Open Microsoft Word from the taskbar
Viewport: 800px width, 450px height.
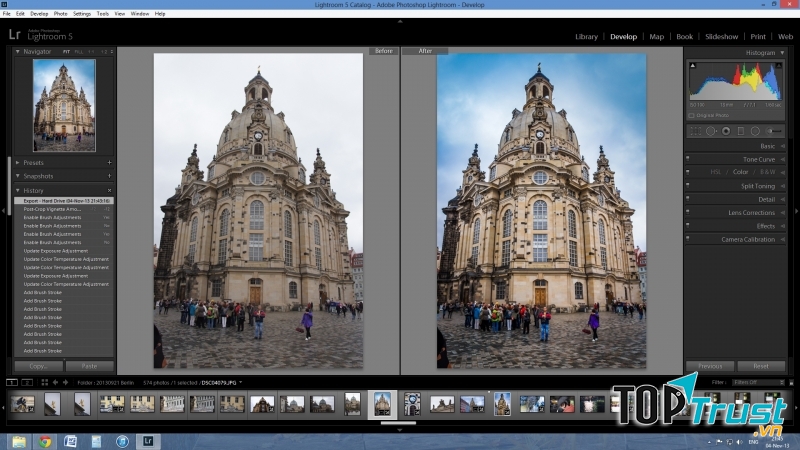[x=70, y=441]
